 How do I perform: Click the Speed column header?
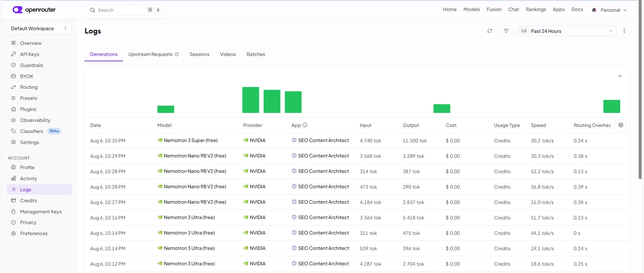[x=538, y=125]
